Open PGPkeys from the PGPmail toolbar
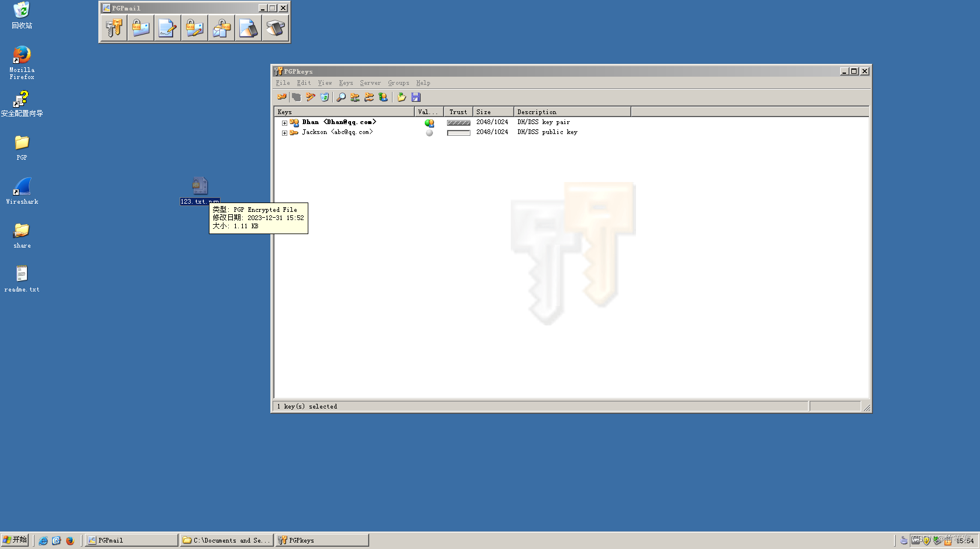The height and width of the screenshot is (549, 980). 114,28
